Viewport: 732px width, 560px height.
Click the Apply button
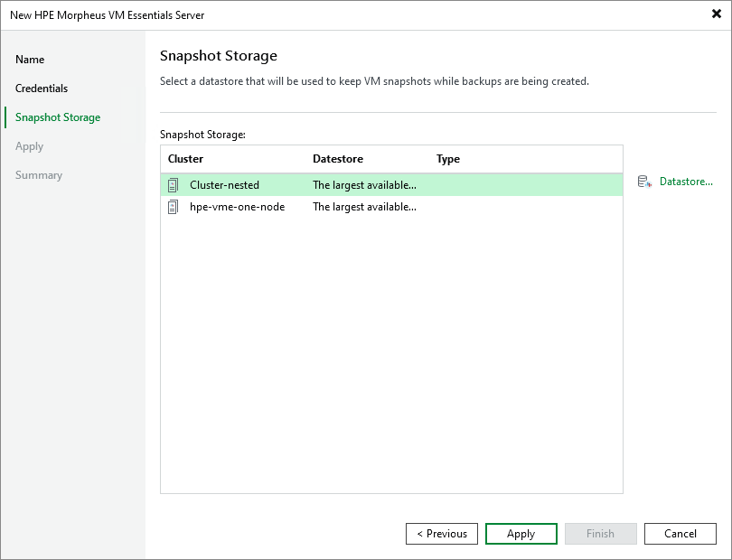(x=521, y=533)
